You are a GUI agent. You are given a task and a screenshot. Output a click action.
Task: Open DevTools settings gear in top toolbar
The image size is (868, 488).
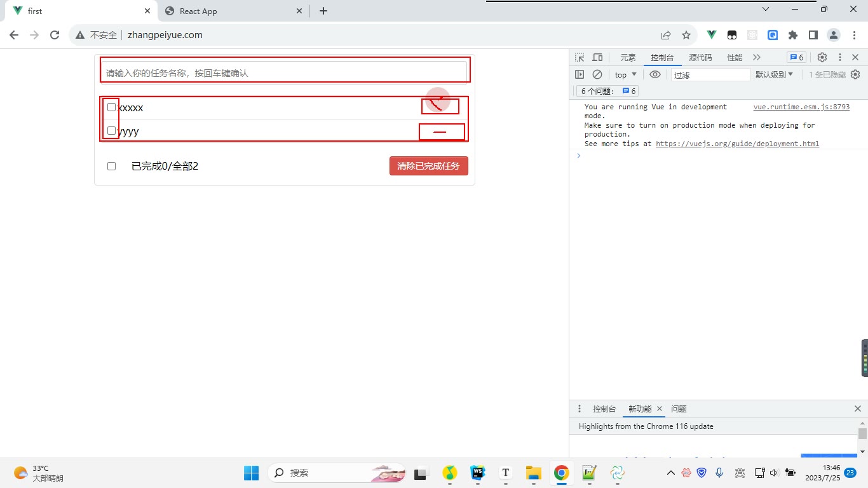(822, 57)
